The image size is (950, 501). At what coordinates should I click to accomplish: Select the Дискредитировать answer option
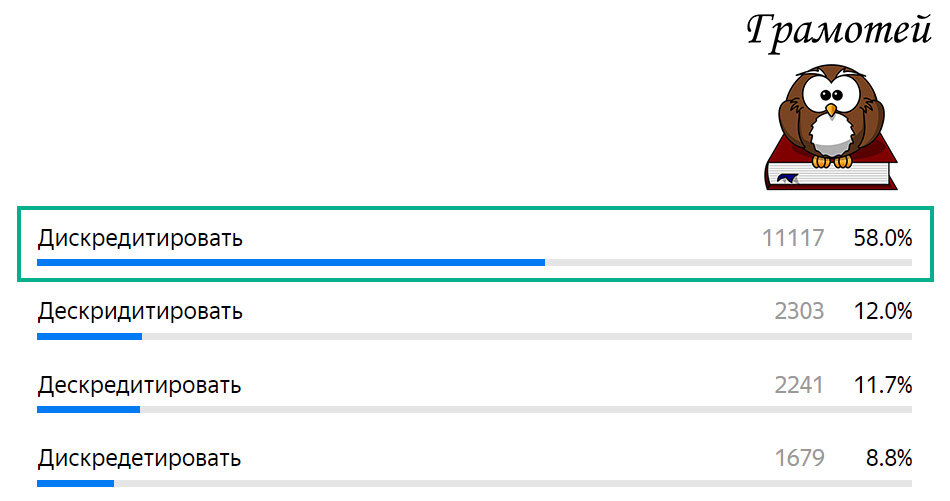[x=140, y=239]
